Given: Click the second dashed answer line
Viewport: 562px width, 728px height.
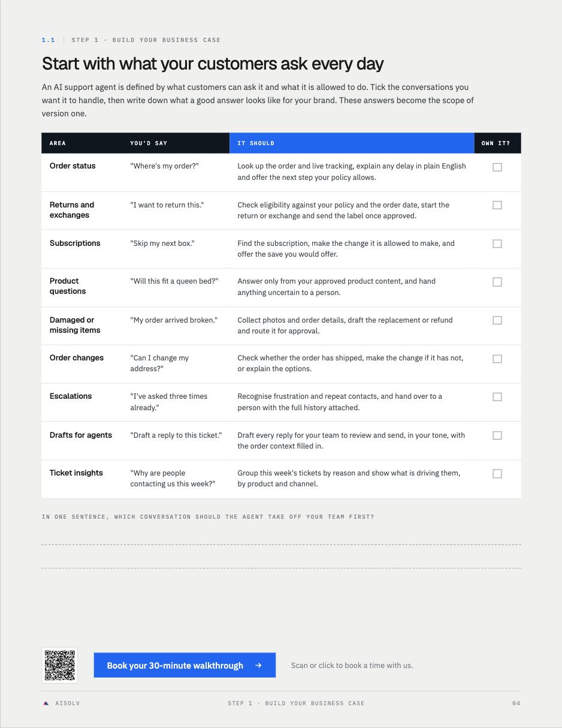Looking at the screenshot, I should click(x=281, y=568).
